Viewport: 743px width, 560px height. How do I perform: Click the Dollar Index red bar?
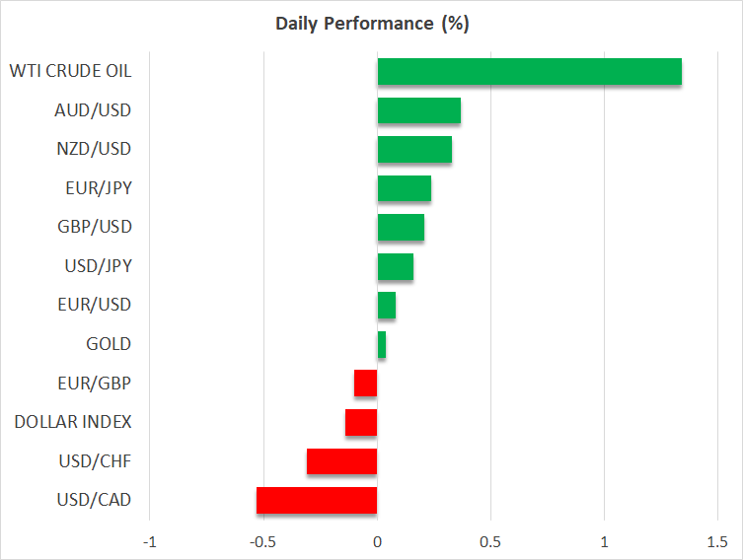[361, 422]
